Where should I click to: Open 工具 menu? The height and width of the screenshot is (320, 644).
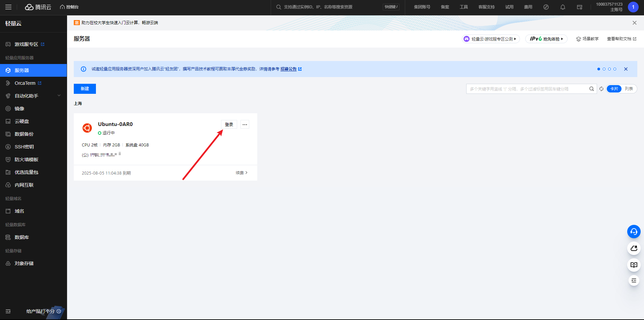[464, 7]
